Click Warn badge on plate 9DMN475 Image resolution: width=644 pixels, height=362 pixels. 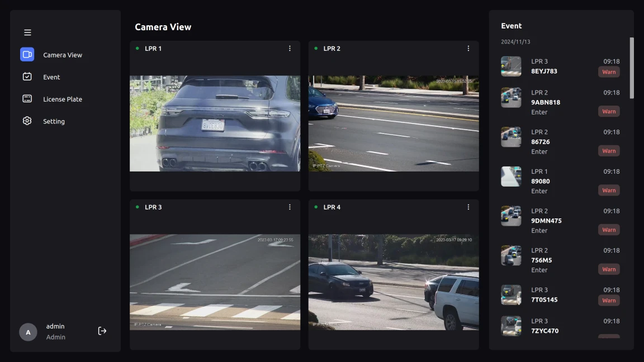[x=609, y=230]
